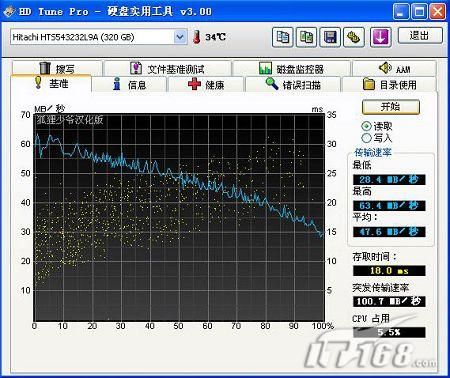Open the 目录使用 folder usage tab
The height and width of the screenshot is (378, 450).
(389, 85)
